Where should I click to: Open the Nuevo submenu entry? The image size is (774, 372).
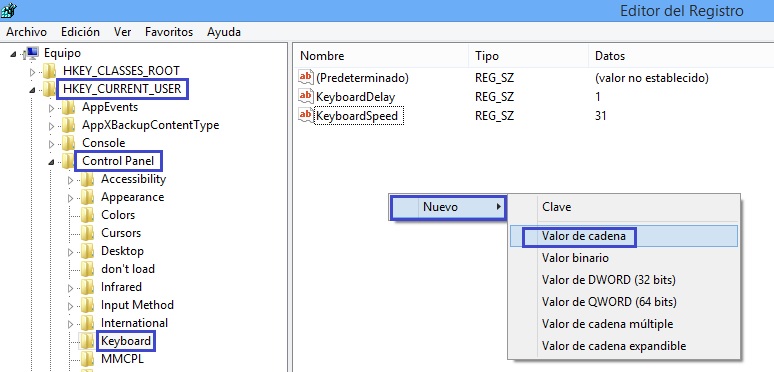pyautogui.click(x=448, y=207)
